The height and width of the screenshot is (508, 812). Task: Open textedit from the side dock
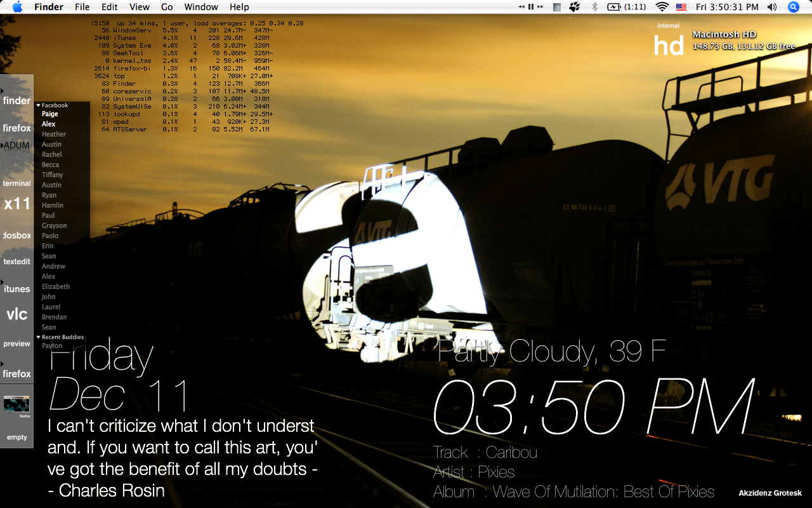(16, 261)
